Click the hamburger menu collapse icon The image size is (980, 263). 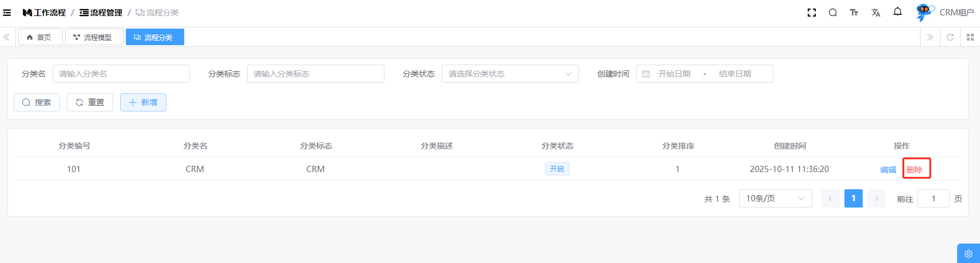point(7,13)
